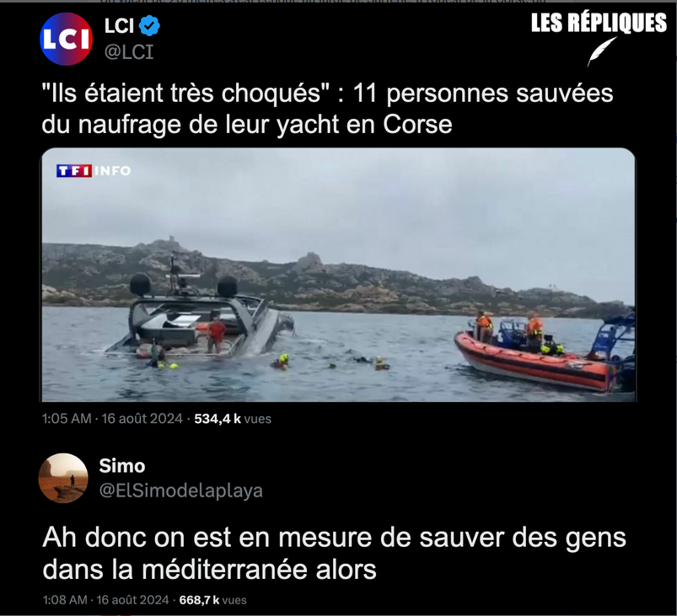Click the blue verified badge next to LCI
The image size is (677, 616).
click(x=150, y=25)
